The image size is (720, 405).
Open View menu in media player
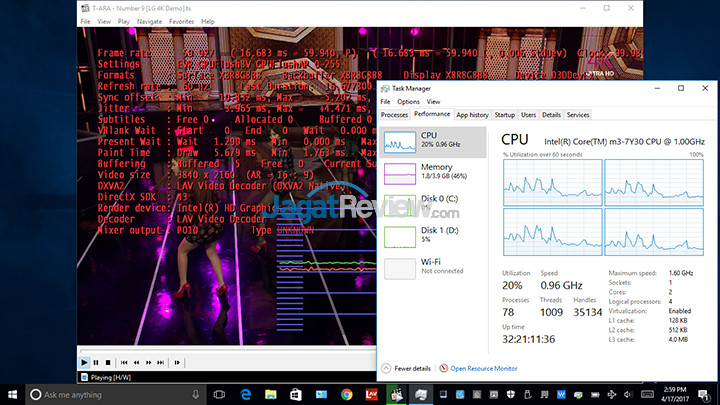[x=104, y=22]
